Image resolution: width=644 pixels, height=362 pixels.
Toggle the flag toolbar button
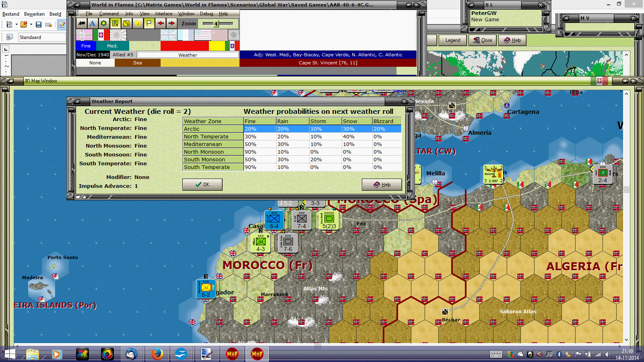[149, 23]
